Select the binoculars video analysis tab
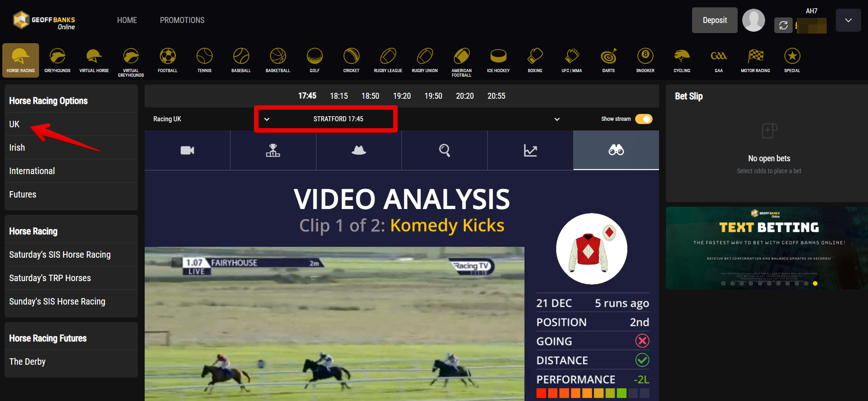The height and width of the screenshot is (401, 868). point(616,150)
